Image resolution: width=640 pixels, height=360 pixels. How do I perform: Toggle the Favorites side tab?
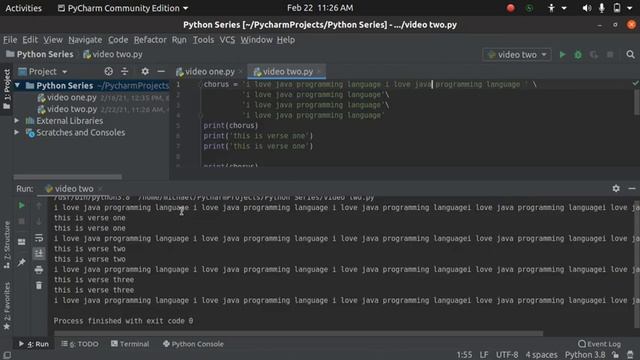(x=7, y=306)
